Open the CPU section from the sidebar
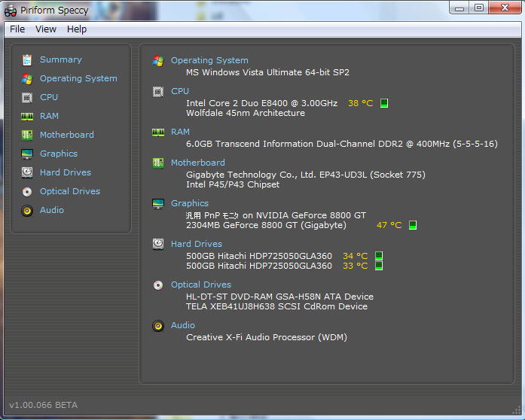Screen dimensions: 525x420 [x=49, y=97]
